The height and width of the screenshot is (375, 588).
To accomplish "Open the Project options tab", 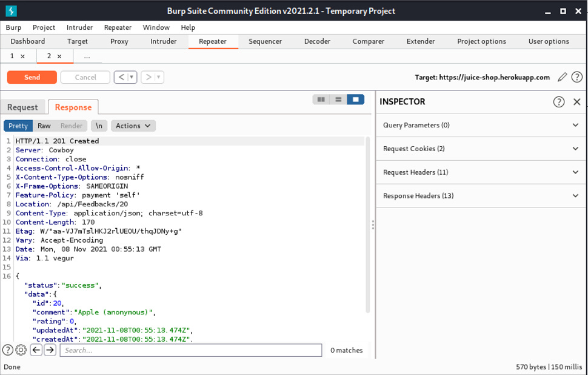I will pyautogui.click(x=481, y=41).
